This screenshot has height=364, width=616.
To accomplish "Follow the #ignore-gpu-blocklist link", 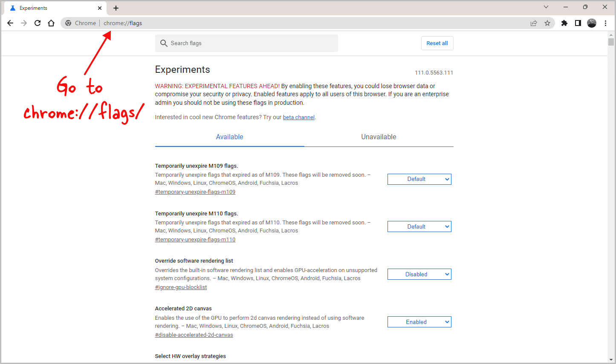I will coord(181,287).
